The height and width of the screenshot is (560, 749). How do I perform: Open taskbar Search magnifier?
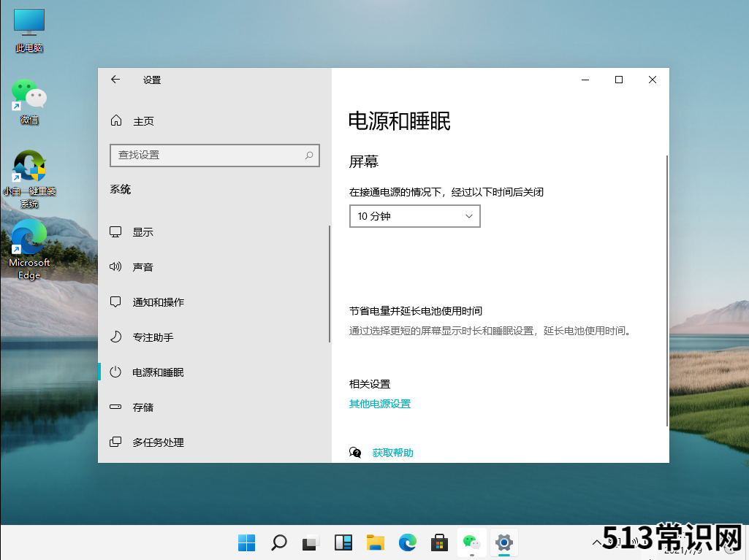[279, 542]
